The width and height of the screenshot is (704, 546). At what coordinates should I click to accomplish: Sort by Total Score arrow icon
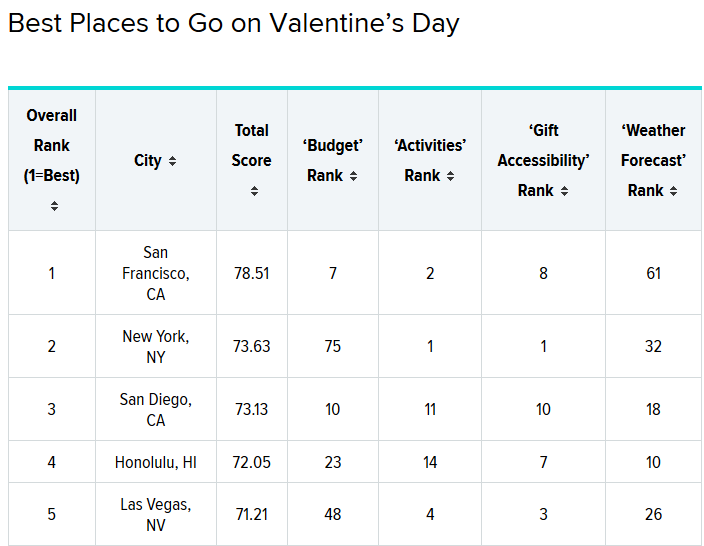click(254, 190)
